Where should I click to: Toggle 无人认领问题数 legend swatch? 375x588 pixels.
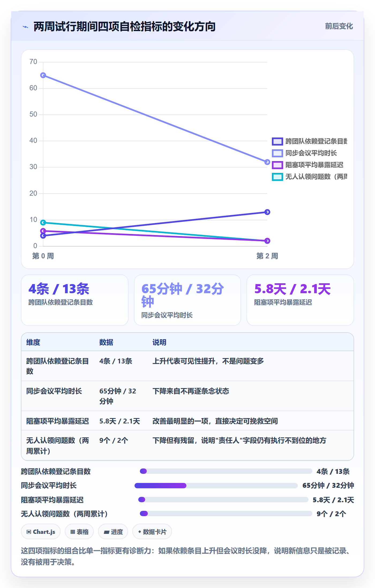pyautogui.click(x=277, y=177)
